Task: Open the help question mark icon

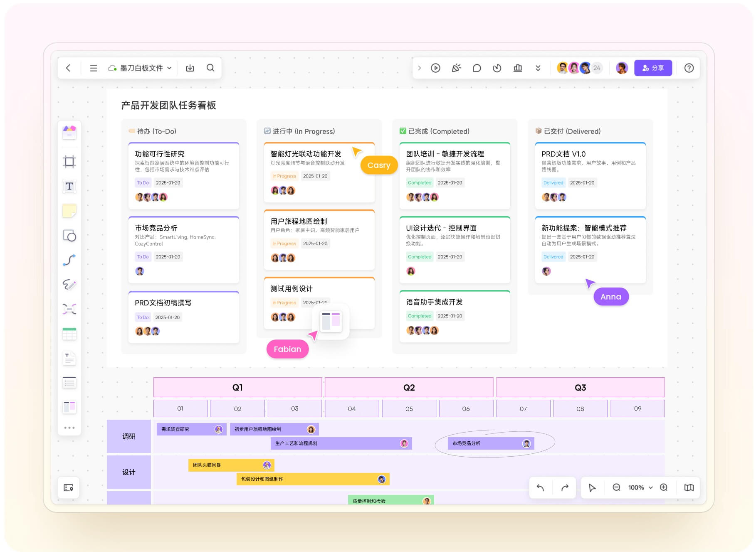Action: (689, 68)
